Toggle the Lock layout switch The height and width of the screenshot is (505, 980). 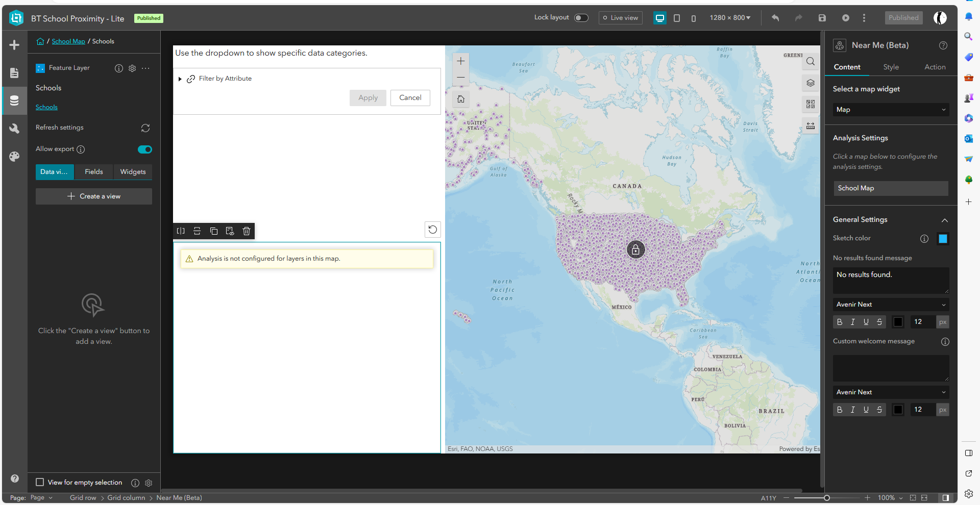point(581,18)
